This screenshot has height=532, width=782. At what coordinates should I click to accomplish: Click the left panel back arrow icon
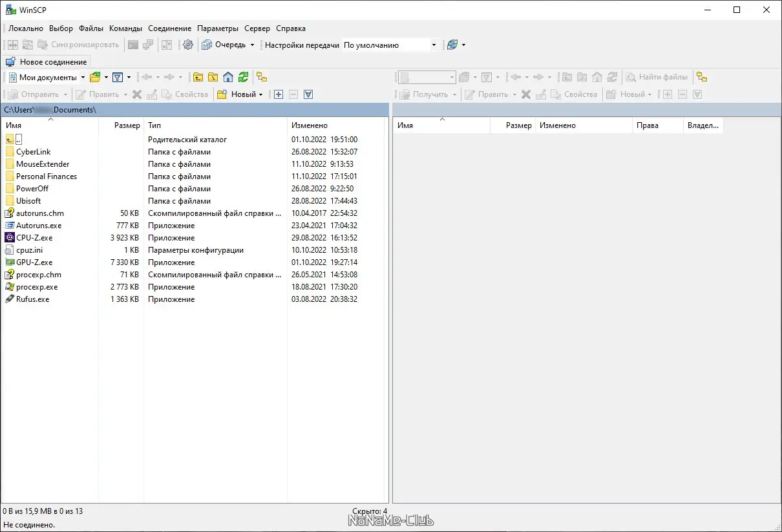146,77
